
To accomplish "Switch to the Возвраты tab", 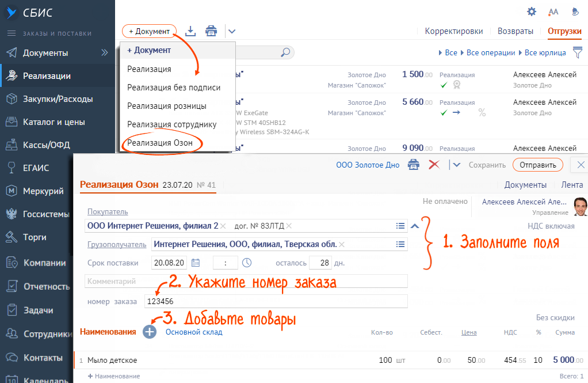I will click(515, 31).
